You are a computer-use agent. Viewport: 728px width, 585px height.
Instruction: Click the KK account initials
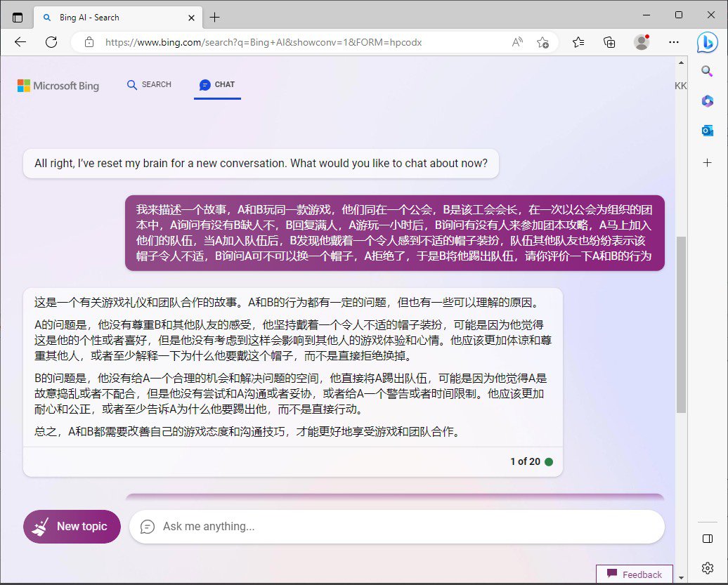click(x=680, y=86)
